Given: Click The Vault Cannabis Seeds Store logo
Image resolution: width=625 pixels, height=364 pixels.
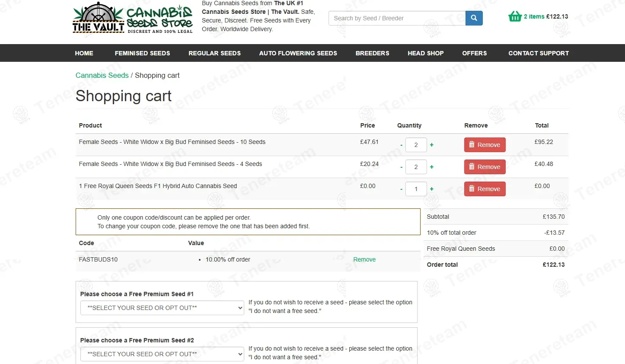Looking at the screenshot, I should pos(133,18).
